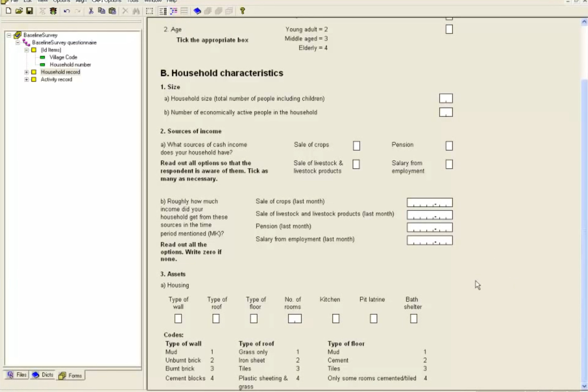The width and height of the screenshot is (588, 392).
Task: Paste from clipboard with the Paste icon
Action: [x=112, y=11]
